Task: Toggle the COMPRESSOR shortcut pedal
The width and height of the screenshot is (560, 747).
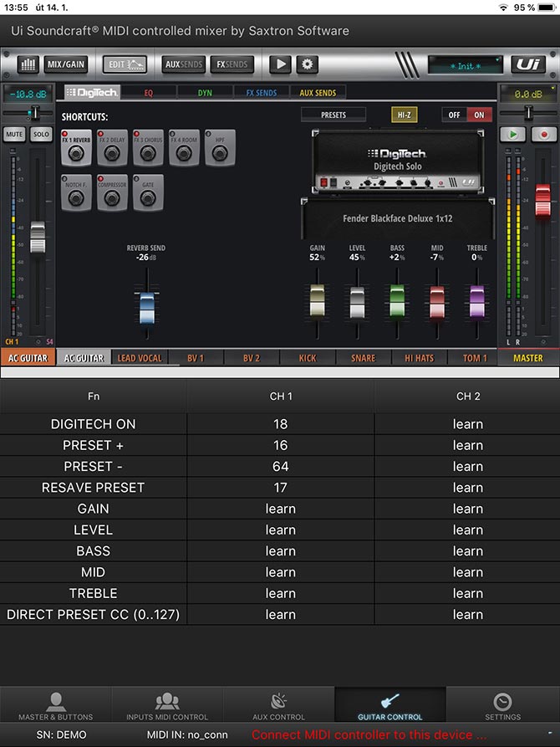Action: point(112,192)
